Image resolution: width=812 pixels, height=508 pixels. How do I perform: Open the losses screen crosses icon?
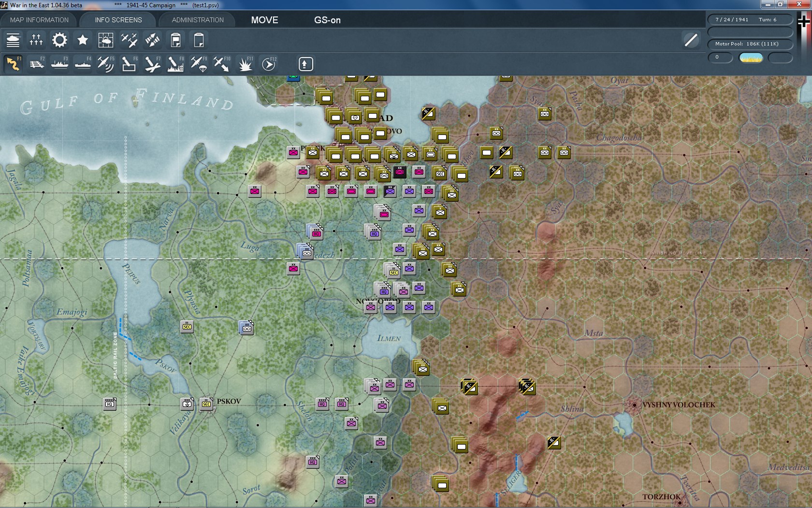pos(36,40)
